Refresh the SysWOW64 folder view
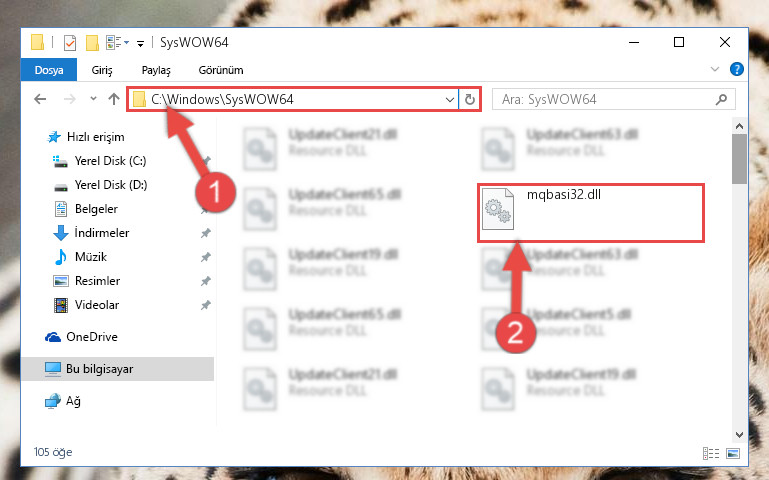 pos(469,100)
